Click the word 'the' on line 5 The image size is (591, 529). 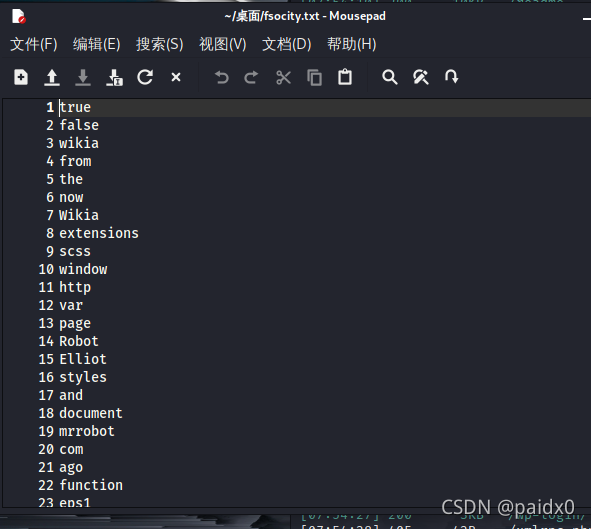(x=71, y=179)
